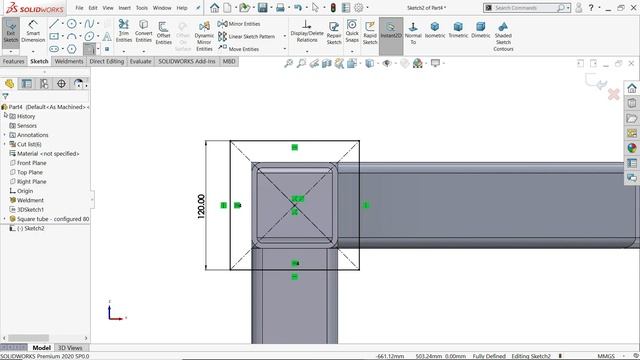Image resolution: width=640 pixels, height=360 pixels.
Task: Switch to Dimetric view
Action: [480, 30]
